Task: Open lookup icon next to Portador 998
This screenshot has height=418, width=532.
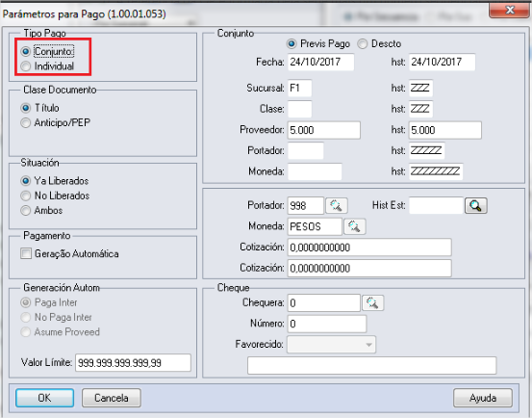Action: coord(337,205)
